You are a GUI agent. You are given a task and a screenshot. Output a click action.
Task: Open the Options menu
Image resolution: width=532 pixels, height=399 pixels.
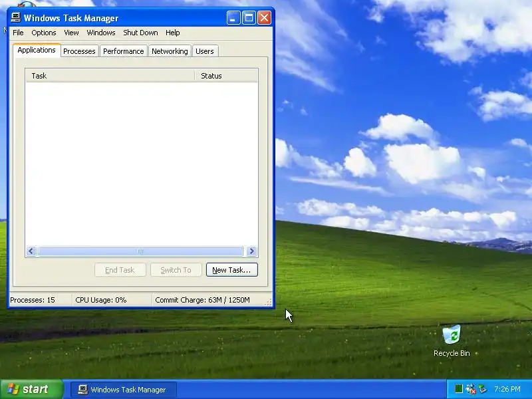[x=44, y=33]
